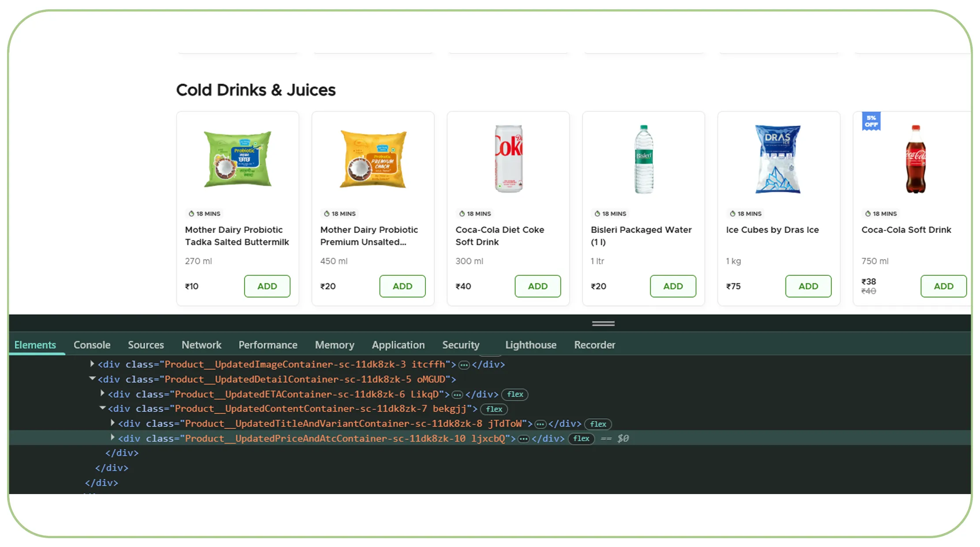Click title Mother Dairy Probiotic Premium Unsalted

[369, 236]
